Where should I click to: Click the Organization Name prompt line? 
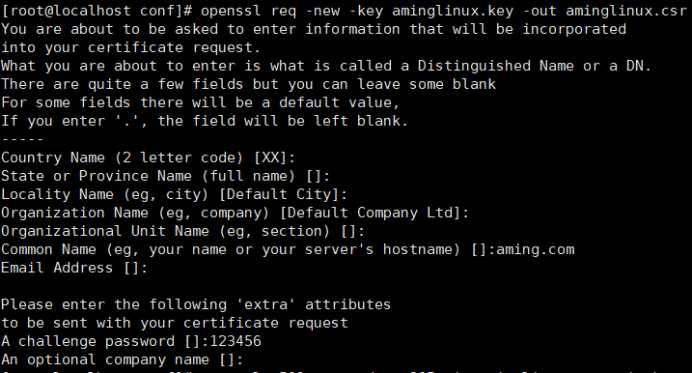tap(235, 213)
